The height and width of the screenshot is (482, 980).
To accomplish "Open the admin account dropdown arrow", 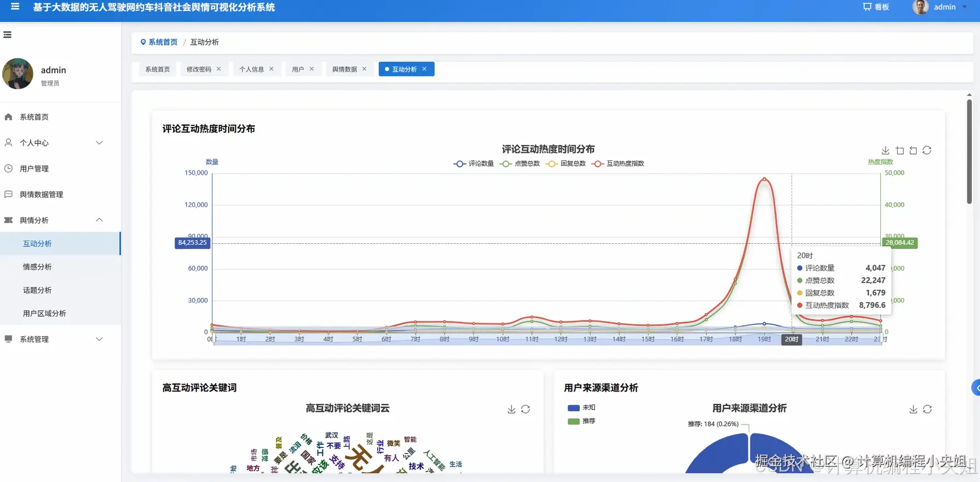I will [964, 7].
